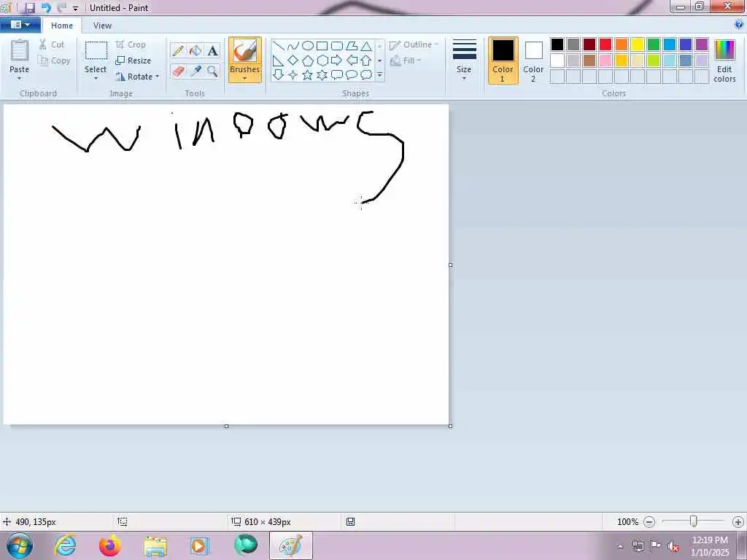Select the Color 1 box

click(x=503, y=61)
